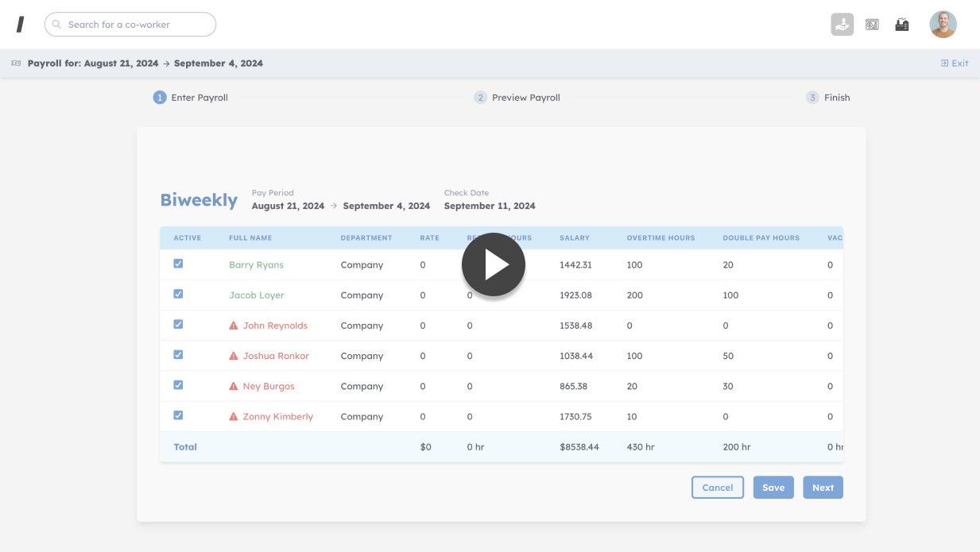Toggle the Active checkbox for Joshua Ronkor
The width and height of the screenshot is (980, 552).
point(178,355)
